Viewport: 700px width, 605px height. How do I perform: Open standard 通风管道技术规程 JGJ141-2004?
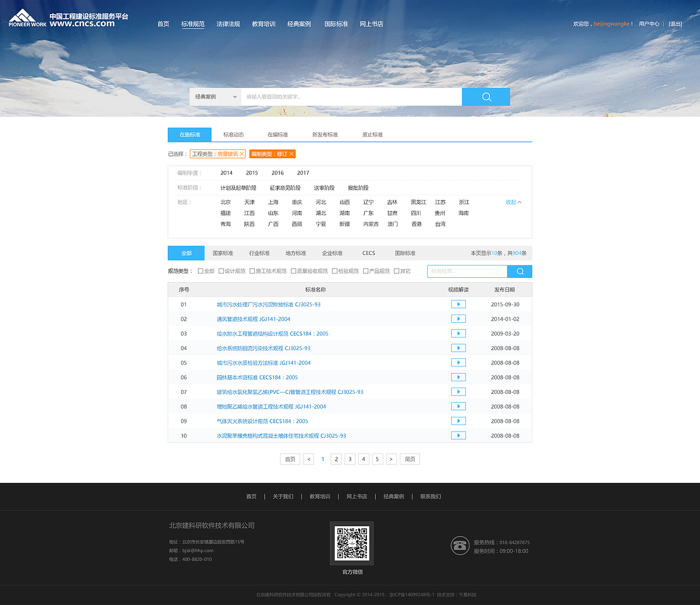tap(253, 319)
